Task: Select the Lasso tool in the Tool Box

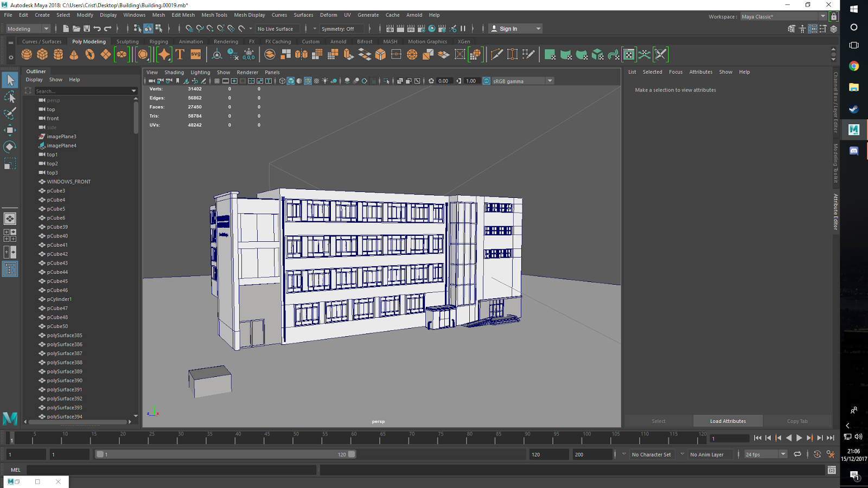Action: (10, 97)
